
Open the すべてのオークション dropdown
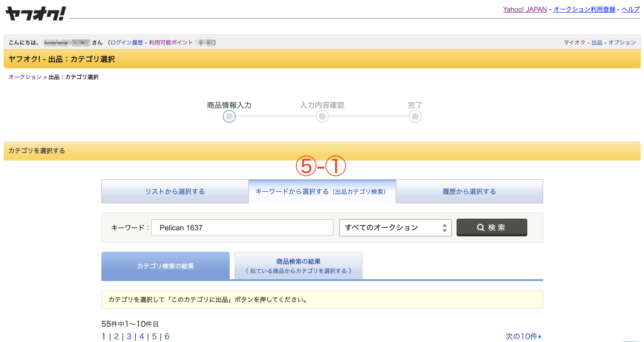click(x=395, y=228)
